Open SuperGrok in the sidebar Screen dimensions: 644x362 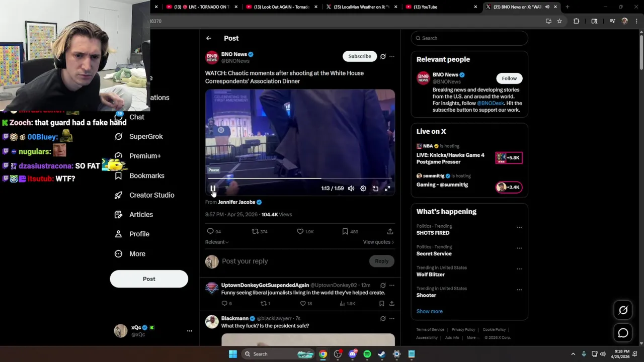click(139, 136)
